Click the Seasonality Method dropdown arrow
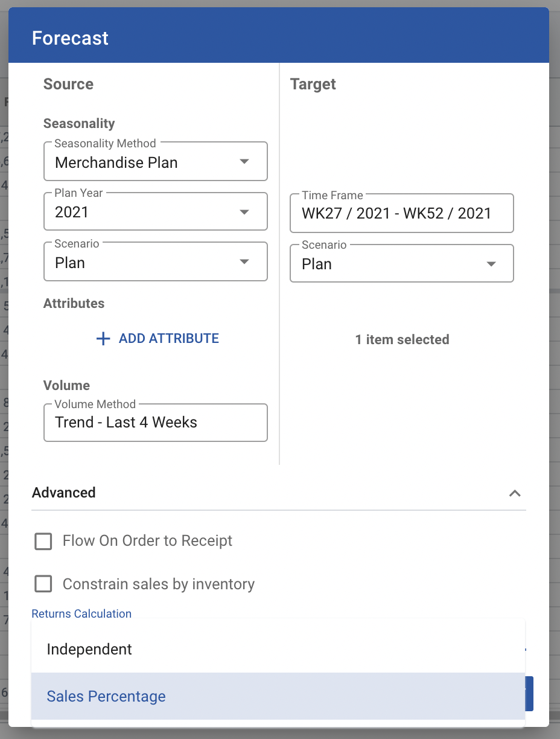Screen dimensions: 560x739 click(x=244, y=162)
